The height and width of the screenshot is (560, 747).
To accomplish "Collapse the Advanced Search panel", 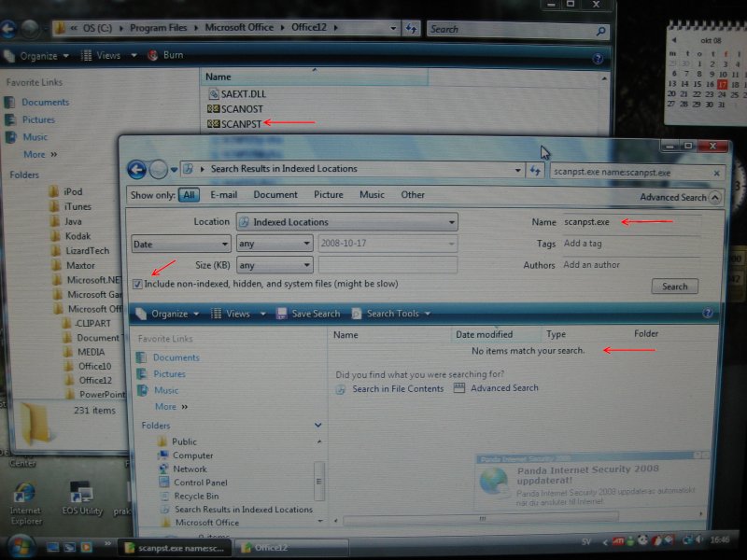I will pos(714,197).
